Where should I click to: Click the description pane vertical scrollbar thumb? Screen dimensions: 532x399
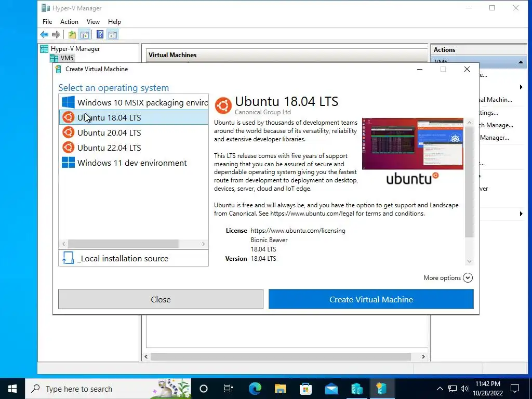[469, 182]
